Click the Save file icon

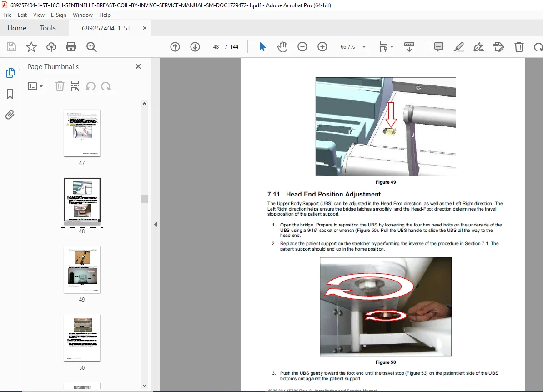(11, 47)
